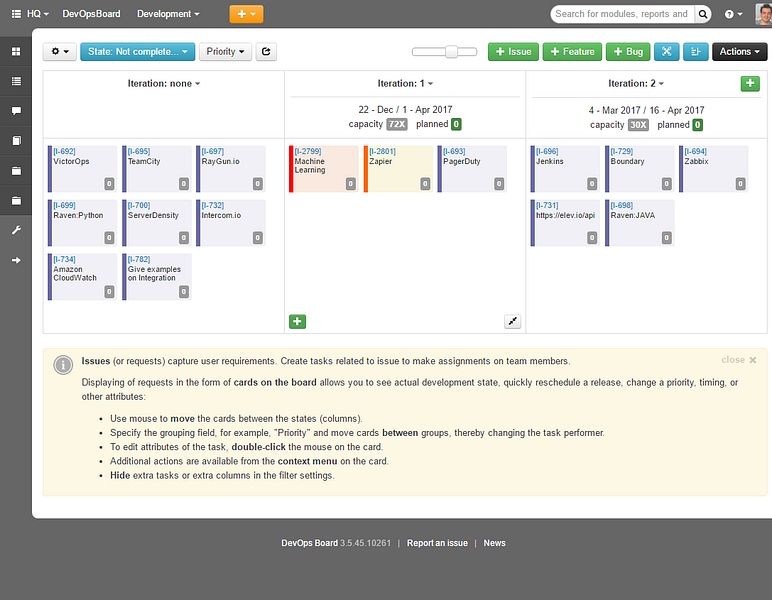The height and width of the screenshot is (600, 772).
Task: Open issue link I-694 Zabbix
Action: (695, 151)
